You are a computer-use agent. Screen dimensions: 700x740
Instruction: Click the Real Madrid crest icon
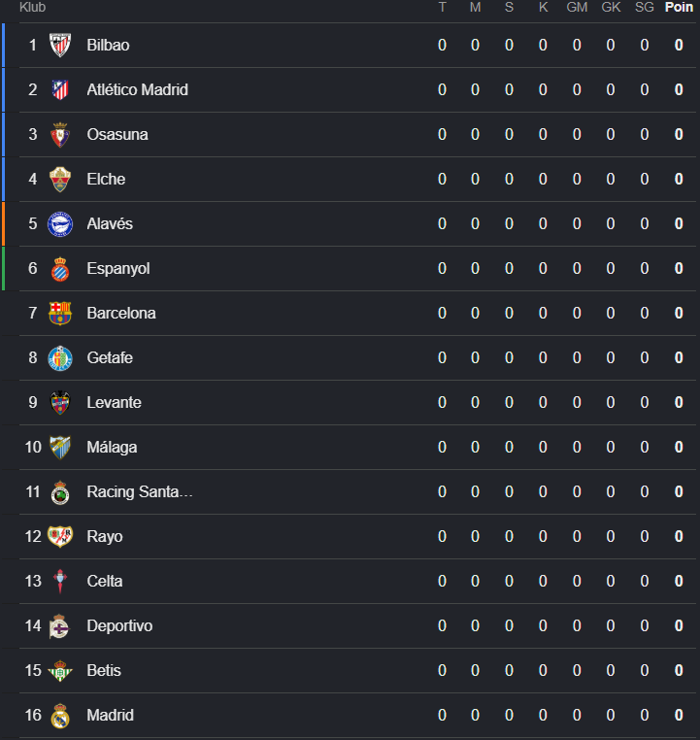60,715
